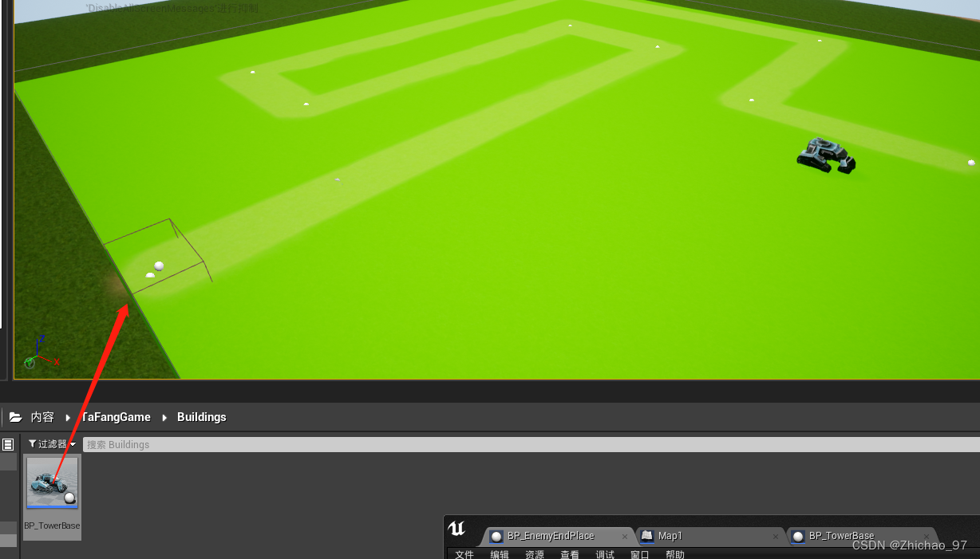Click the level icon on Map1 tab
This screenshot has height=559, width=980.
[647, 536]
